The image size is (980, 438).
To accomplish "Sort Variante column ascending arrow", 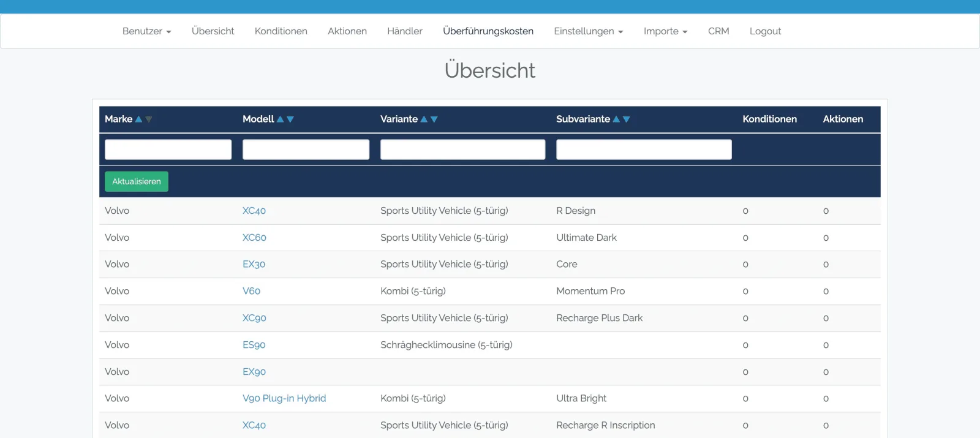I will (424, 119).
